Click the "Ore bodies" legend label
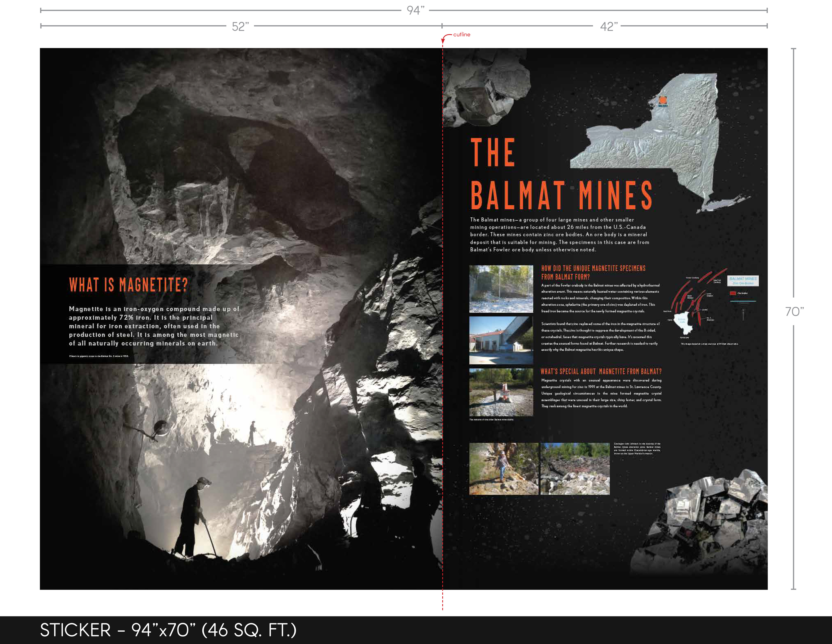The image size is (832, 644). pos(743,293)
